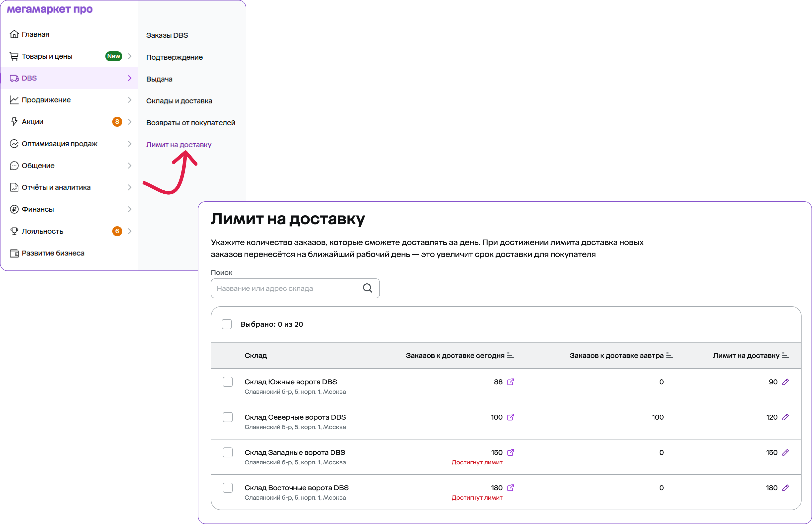The image size is (812, 524).
Task: Click the Мегамаркет Про logo
Action: 50,9
